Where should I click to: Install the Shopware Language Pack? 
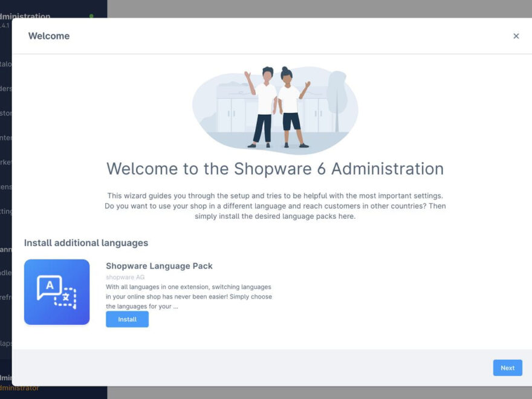(127, 319)
